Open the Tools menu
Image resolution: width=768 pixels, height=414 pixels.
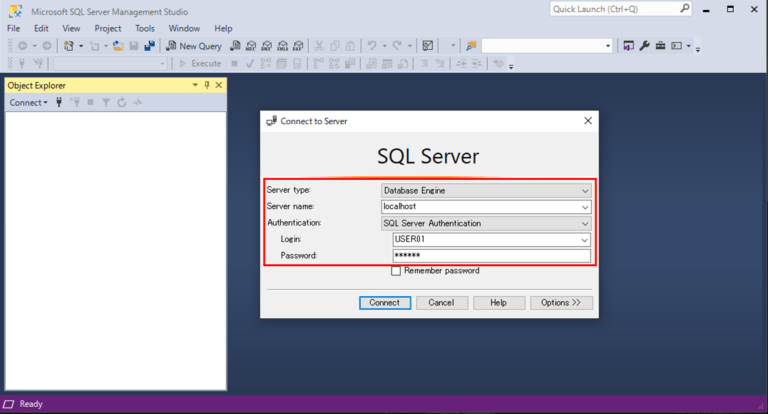click(145, 29)
